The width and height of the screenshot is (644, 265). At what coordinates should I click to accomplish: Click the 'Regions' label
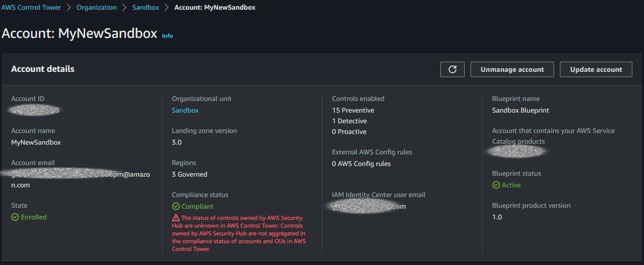pyautogui.click(x=184, y=163)
